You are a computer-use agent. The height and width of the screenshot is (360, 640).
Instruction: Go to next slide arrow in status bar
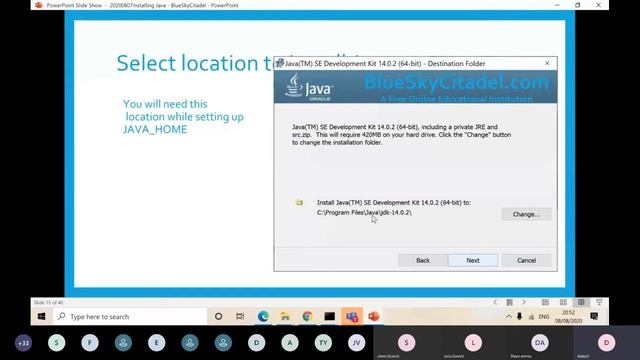click(524, 302)
